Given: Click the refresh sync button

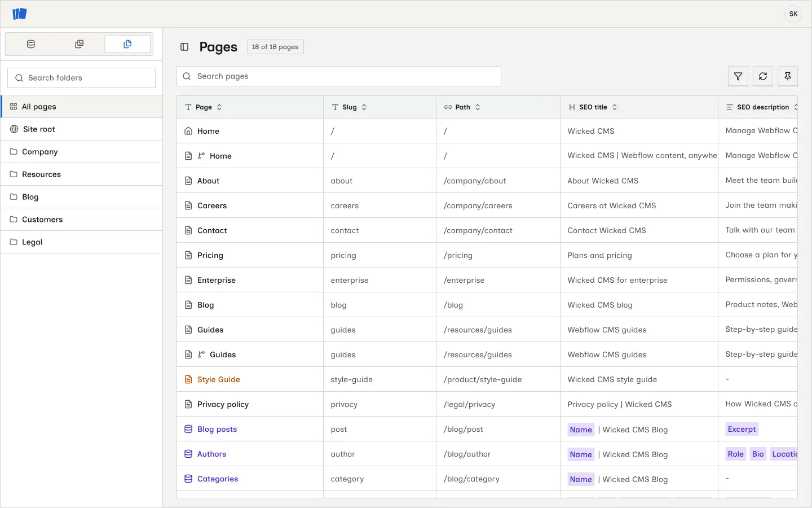Looking at the screenshot, I should [x=763, y=76].
